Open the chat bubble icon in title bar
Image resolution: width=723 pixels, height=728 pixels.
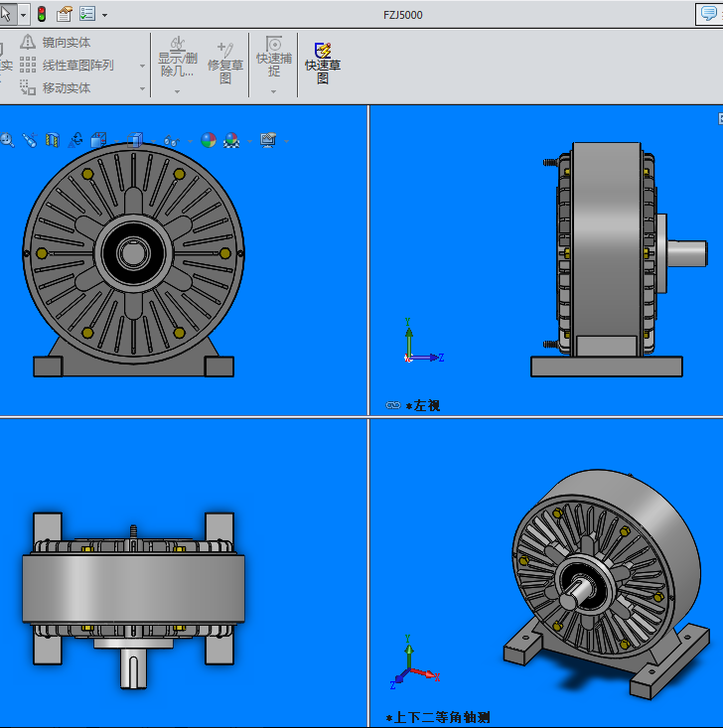coord(709,13)
